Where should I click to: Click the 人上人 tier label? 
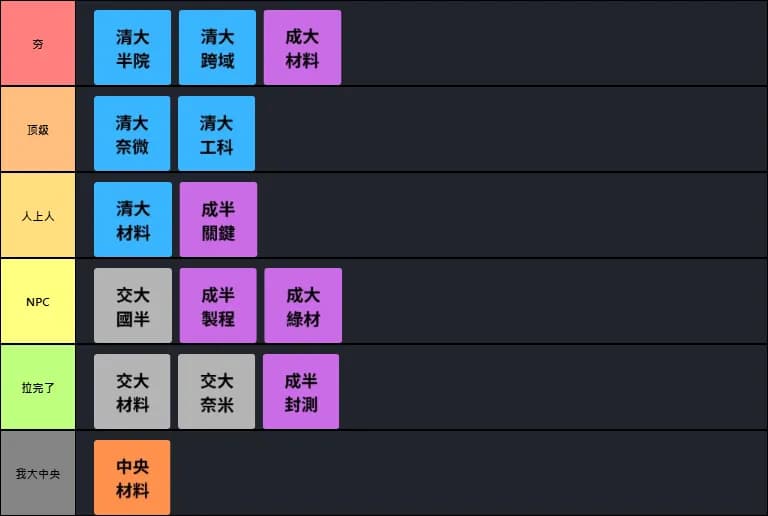point(38,216)
